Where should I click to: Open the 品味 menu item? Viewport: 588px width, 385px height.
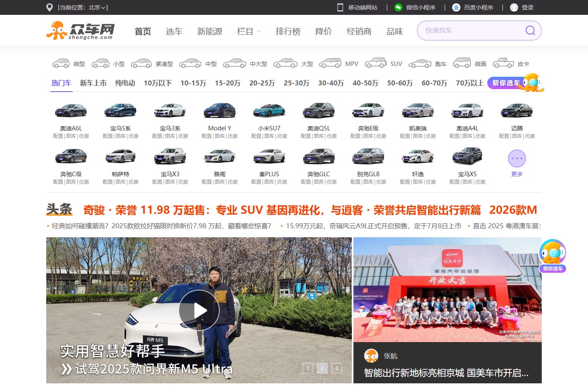394,31
